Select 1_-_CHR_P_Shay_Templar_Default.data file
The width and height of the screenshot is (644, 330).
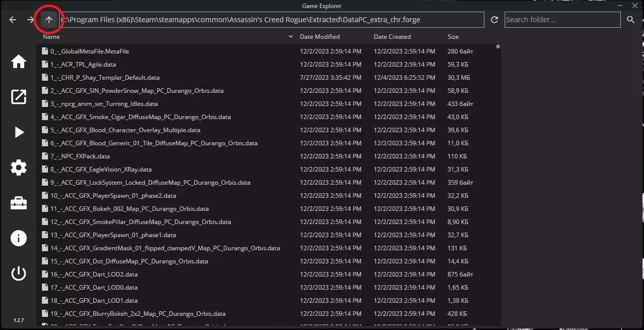click(x=105, y=78)
